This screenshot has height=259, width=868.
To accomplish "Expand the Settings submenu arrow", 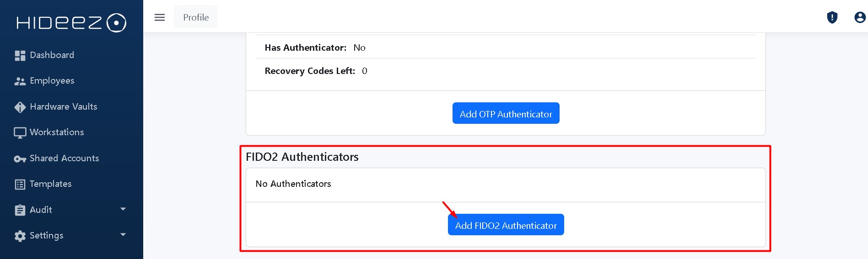I will (x=123, y=235).
